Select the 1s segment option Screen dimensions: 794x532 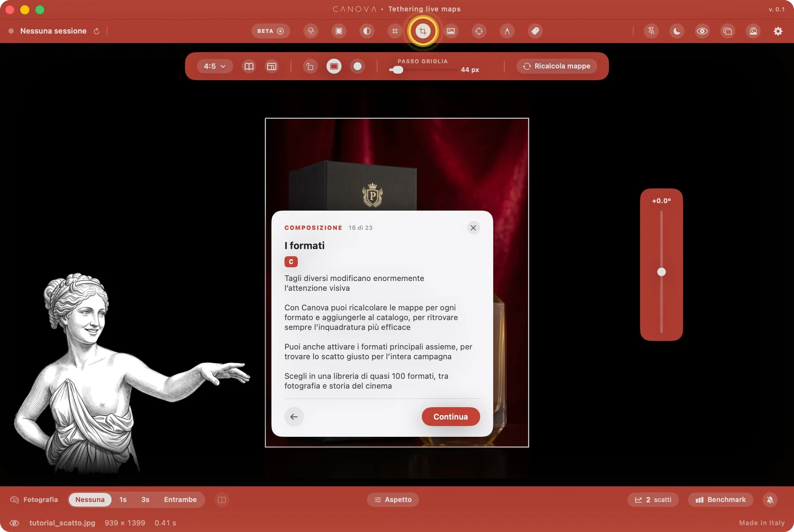coord(123,499)
